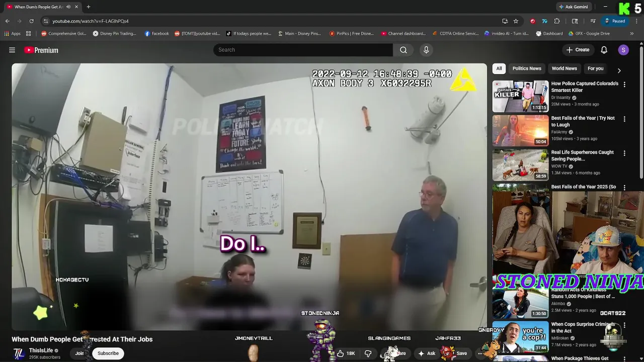Screen dimensions: 644x362
Task: Open How Police Captured Colorado's Smartest Killer thumbnail
Action: pos(520,96)
